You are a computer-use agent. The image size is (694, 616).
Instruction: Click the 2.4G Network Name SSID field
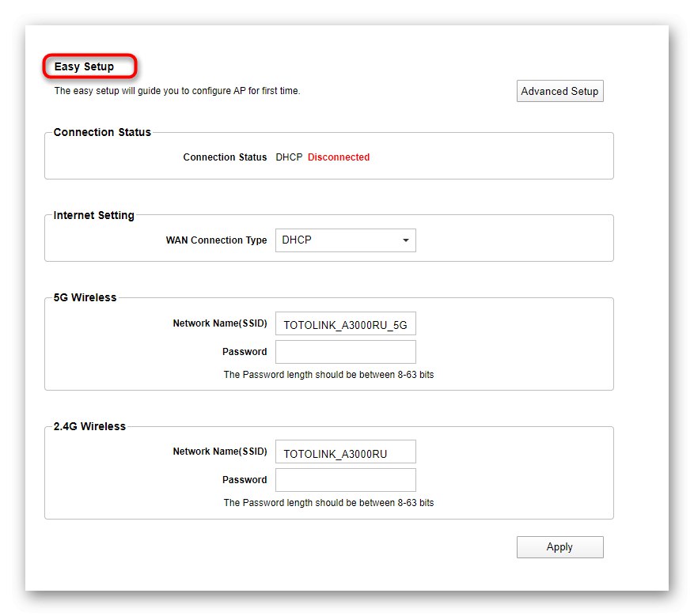[x=345, y=452]
